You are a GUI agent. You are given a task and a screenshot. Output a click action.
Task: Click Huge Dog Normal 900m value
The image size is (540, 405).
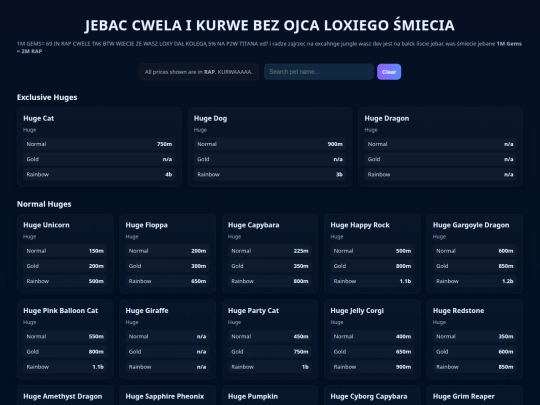click(x=335, y=144)
